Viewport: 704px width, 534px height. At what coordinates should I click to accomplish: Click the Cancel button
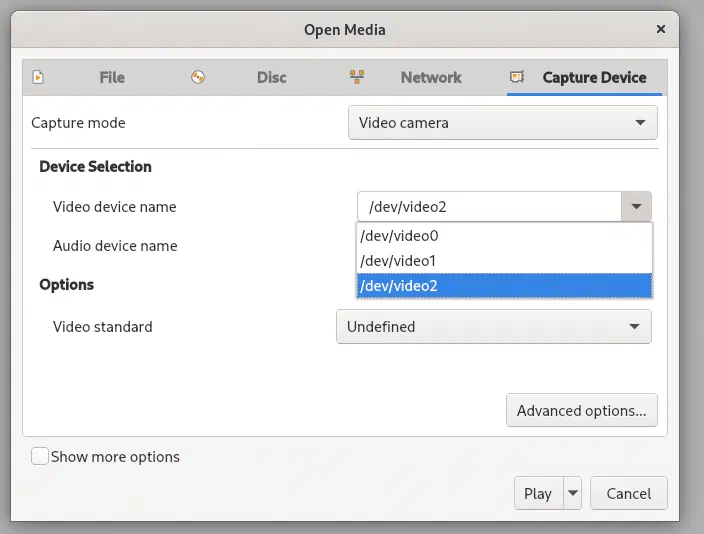coord(629,493)
